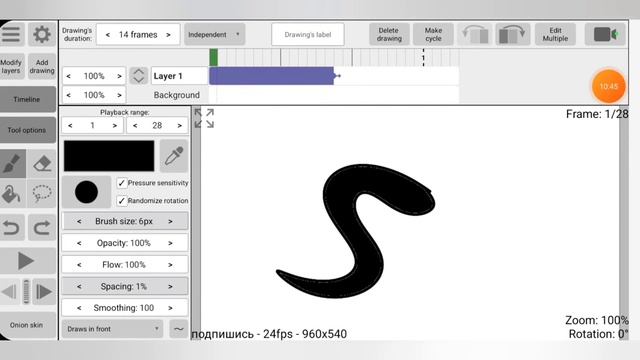The image size is (640, 360).
Task: Decrease the Brush size
Action: coord(79,222)
